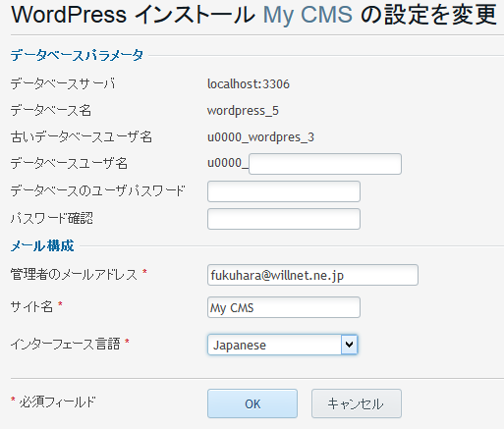
Task: Click the キャンセル button
Action: tap(357, 403)
